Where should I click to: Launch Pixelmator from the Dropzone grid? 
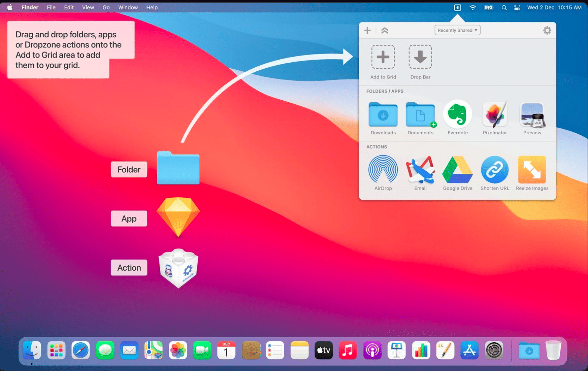(495, 114)
